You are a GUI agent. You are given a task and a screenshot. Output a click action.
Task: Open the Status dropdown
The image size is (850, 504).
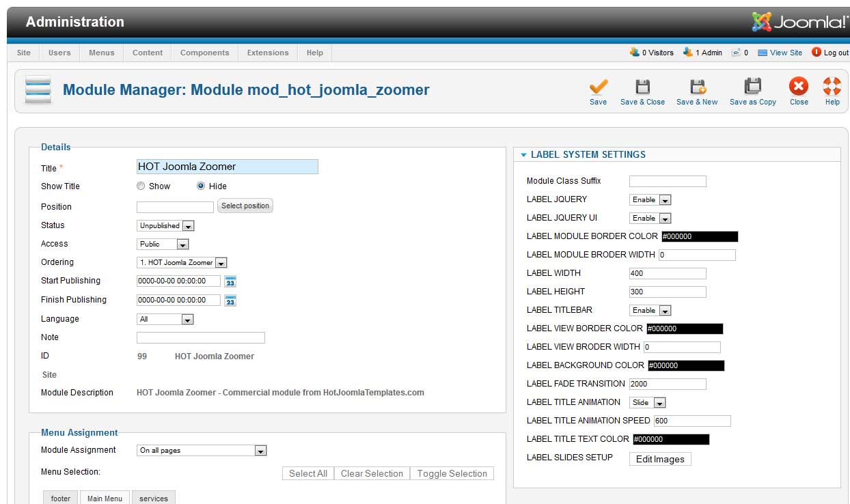click(166, 225)
